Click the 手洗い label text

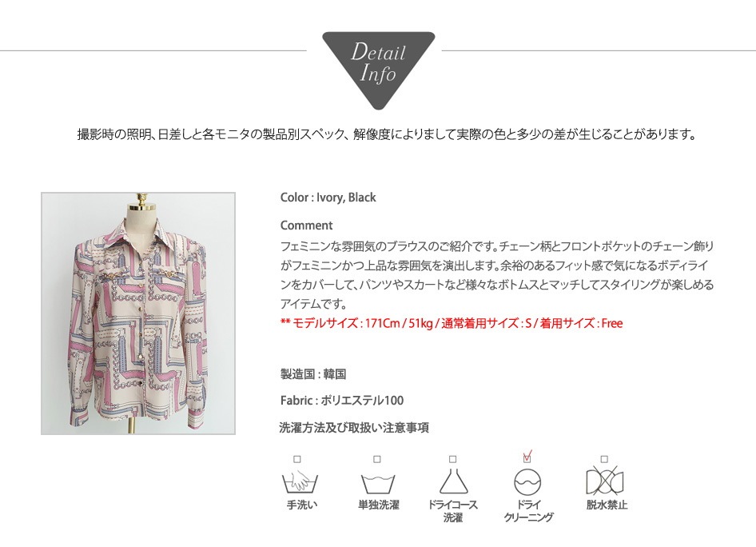pyautogui.click(x=301, y=505)
